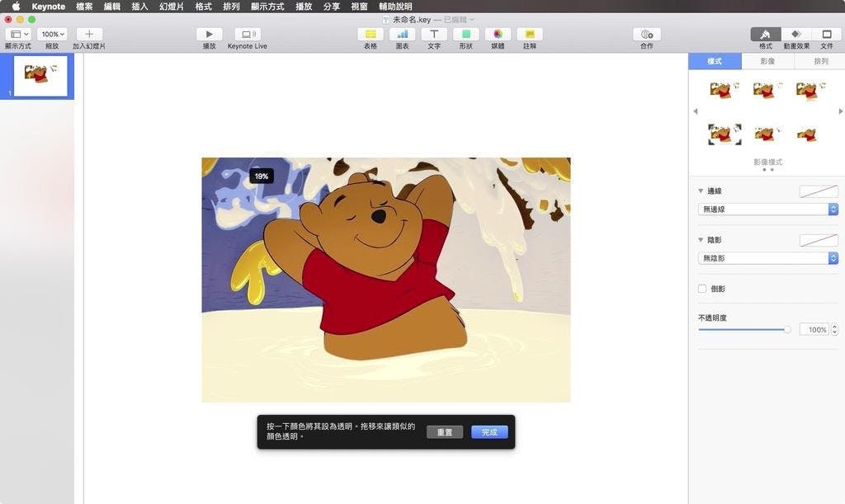The width and height of the screenshot is (845, 504).
Task: Collapse the 邊線 border section triangle
Action: [x=701, y=191]
